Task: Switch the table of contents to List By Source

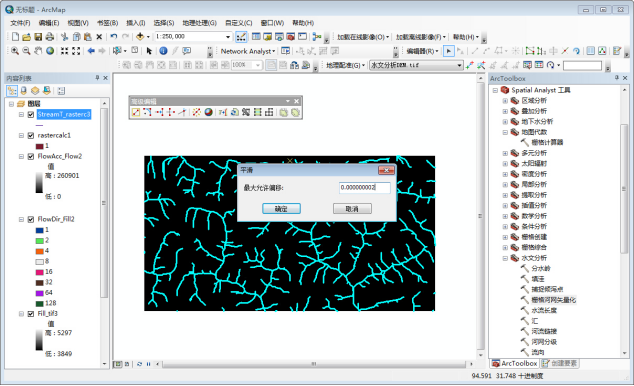Action: pyautogui.click(x=23, y=91)
